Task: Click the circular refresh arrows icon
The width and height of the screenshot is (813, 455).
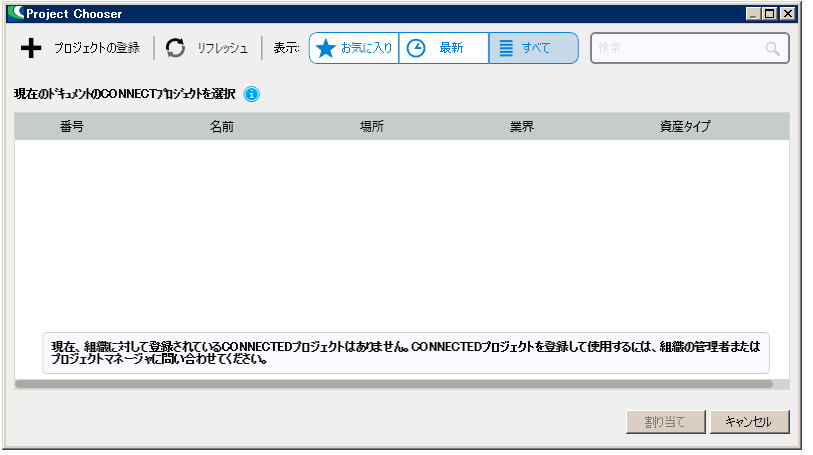Action: click(175, 48)
